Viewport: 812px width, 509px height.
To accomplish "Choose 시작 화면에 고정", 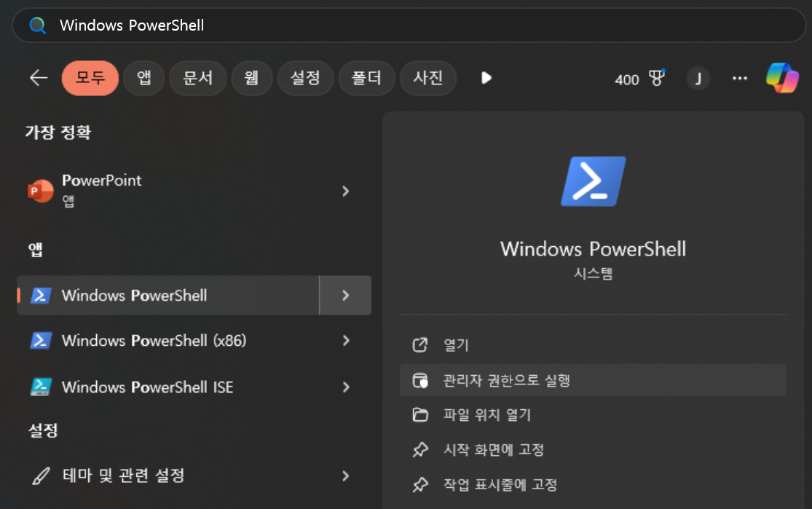I will click(593, 449).
